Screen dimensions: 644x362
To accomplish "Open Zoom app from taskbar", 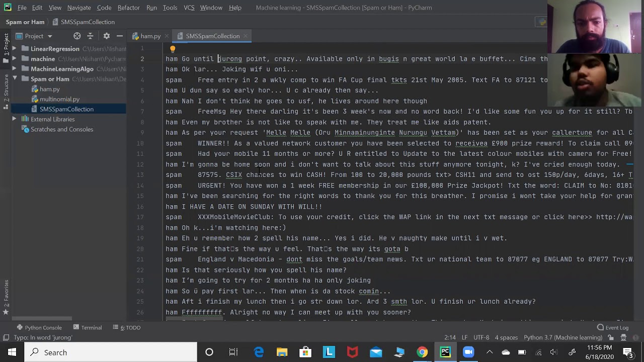I will [469, 352].
